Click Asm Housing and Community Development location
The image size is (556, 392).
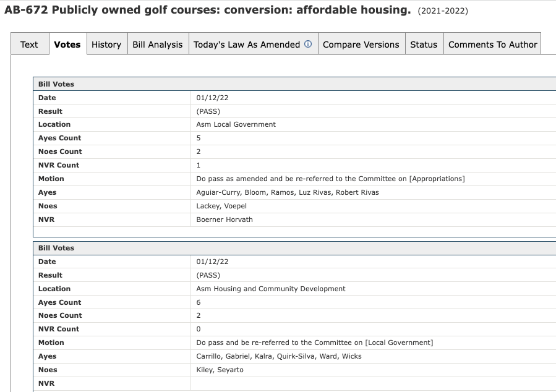(x=271, y=289)
